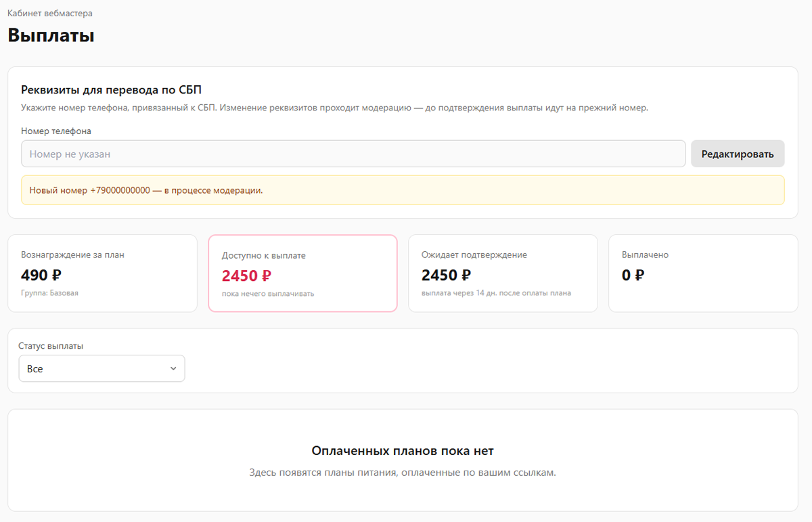This screenshot has height=522, width=812.
Task: Click the Кабинет вебмастера breadcrumb text
Action: [50, 13]
